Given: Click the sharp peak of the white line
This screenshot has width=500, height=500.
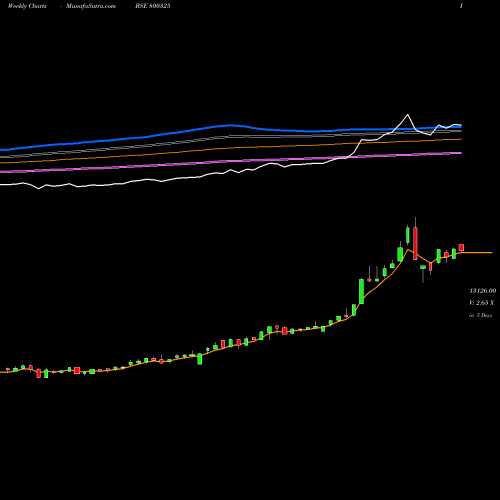Looking at the screenshot, I should pos(407,115).
